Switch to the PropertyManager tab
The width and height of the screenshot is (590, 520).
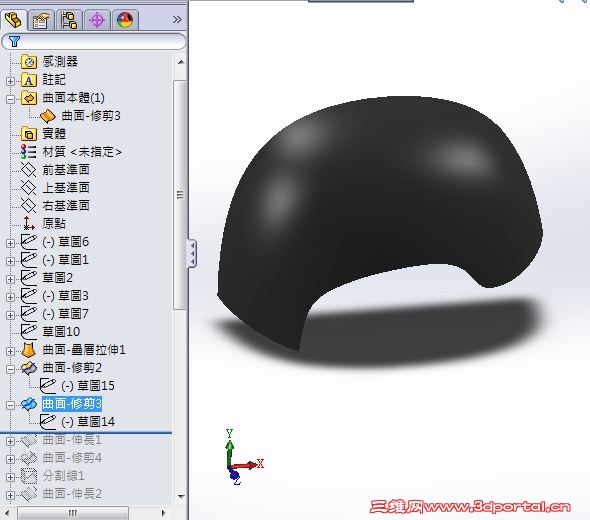41,20
